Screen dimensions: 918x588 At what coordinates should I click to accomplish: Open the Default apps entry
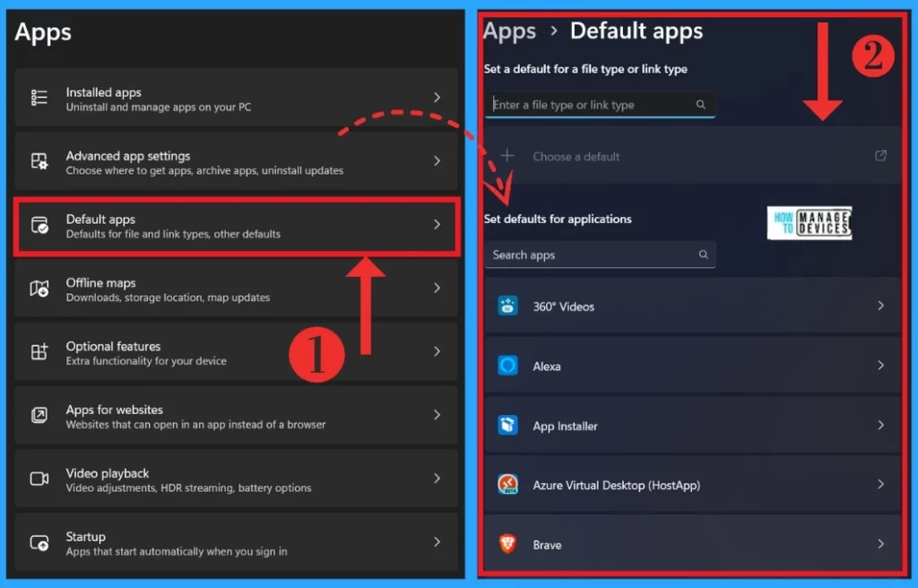pos(236,226)
